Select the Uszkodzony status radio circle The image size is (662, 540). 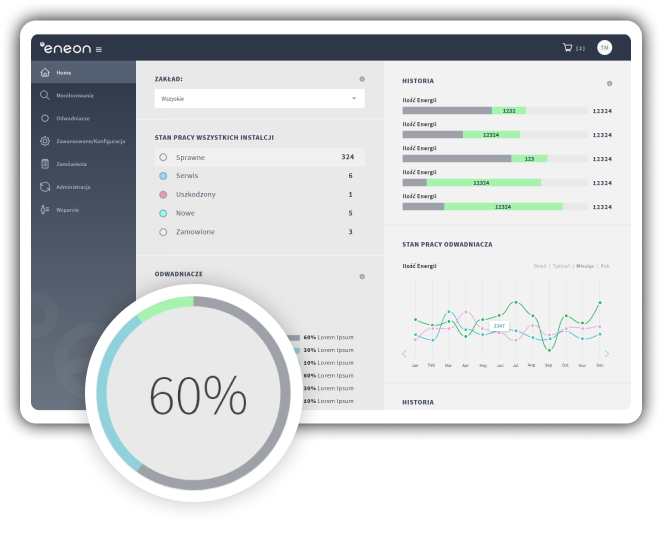(x=163, y=194)
